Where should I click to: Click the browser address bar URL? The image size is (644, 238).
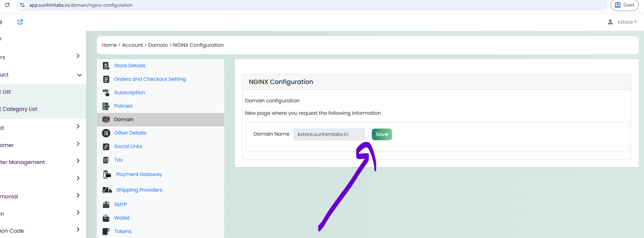81,5
